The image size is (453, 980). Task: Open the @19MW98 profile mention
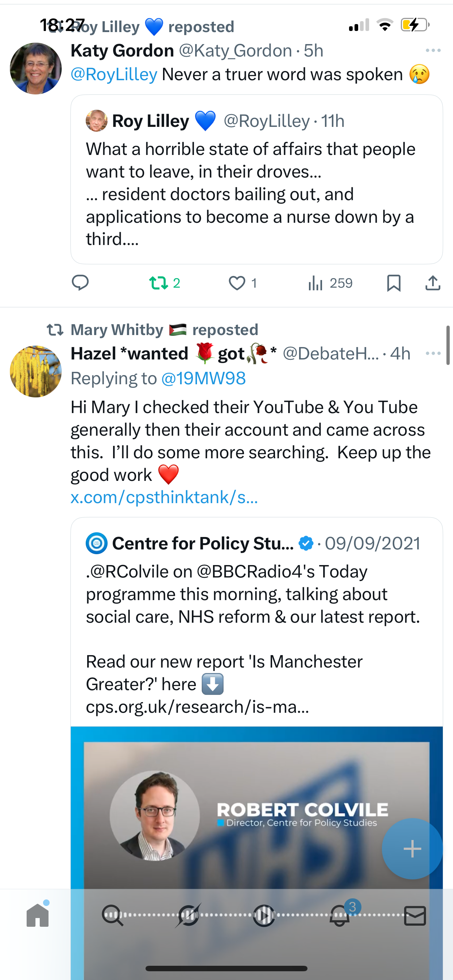pyautogui.click(x=203, y=378)
